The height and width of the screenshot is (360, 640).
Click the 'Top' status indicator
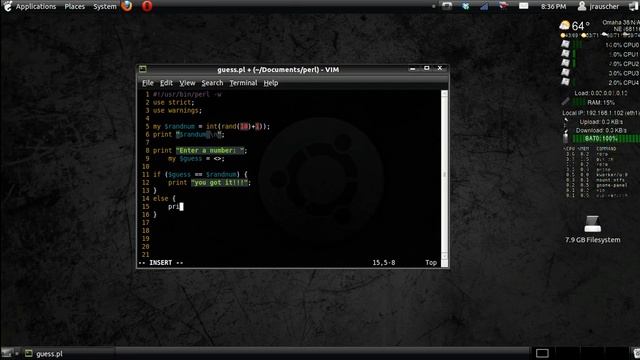[431, 263]
